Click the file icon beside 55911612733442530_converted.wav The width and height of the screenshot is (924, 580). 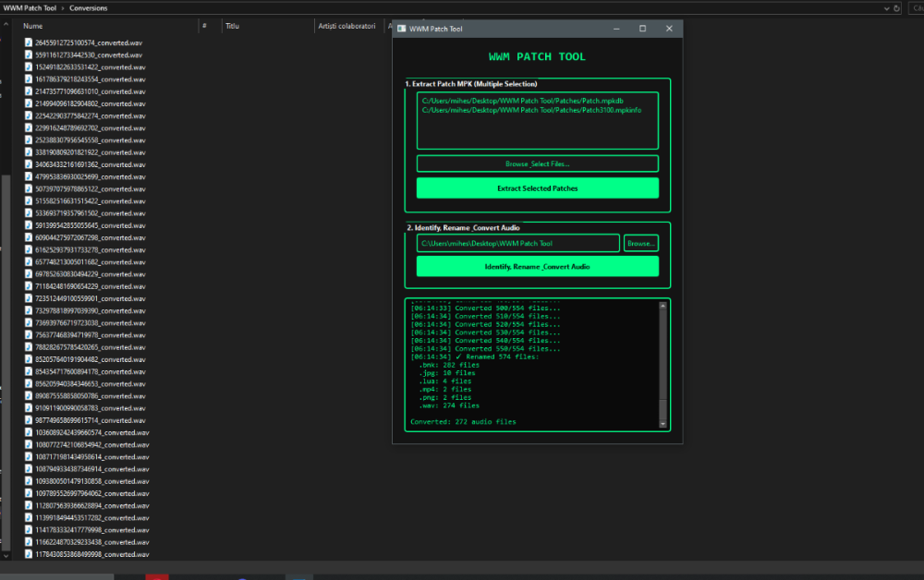click(29, 54)
